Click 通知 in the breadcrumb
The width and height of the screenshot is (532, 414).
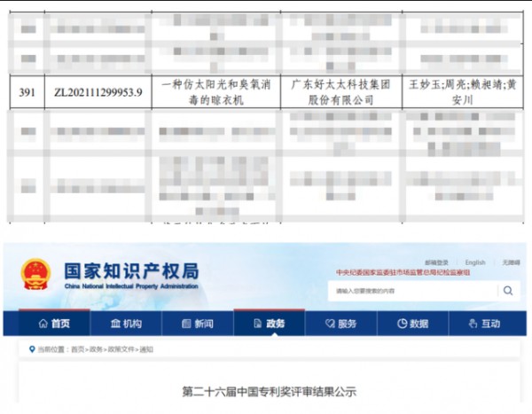[x=146, y=349]
